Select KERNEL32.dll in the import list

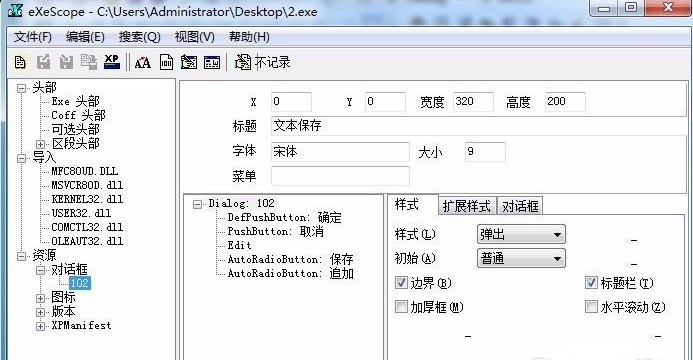pyautogui.click(x=87, y=199)
